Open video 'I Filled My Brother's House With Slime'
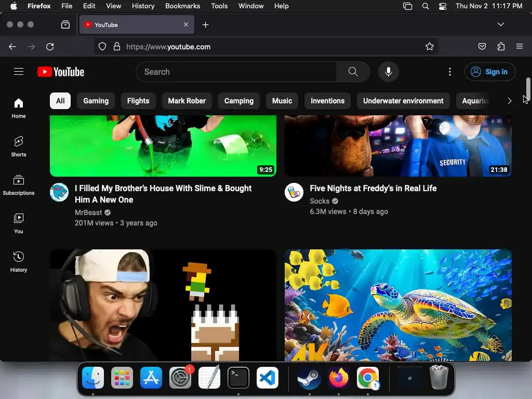532x399 pixels. 163,194
